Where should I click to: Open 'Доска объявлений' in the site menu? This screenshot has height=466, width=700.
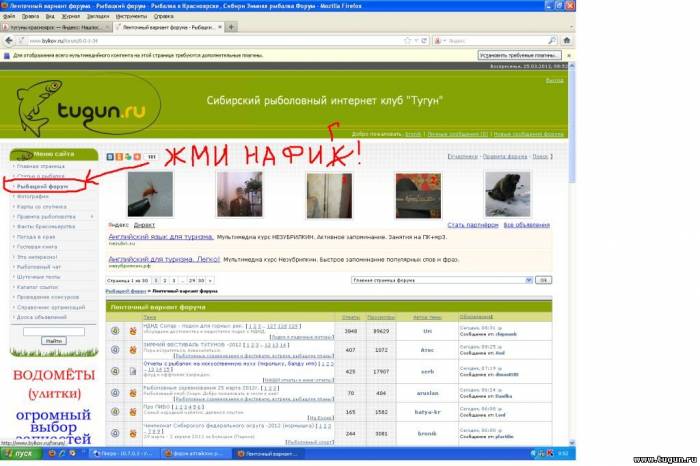coord(42,317)
